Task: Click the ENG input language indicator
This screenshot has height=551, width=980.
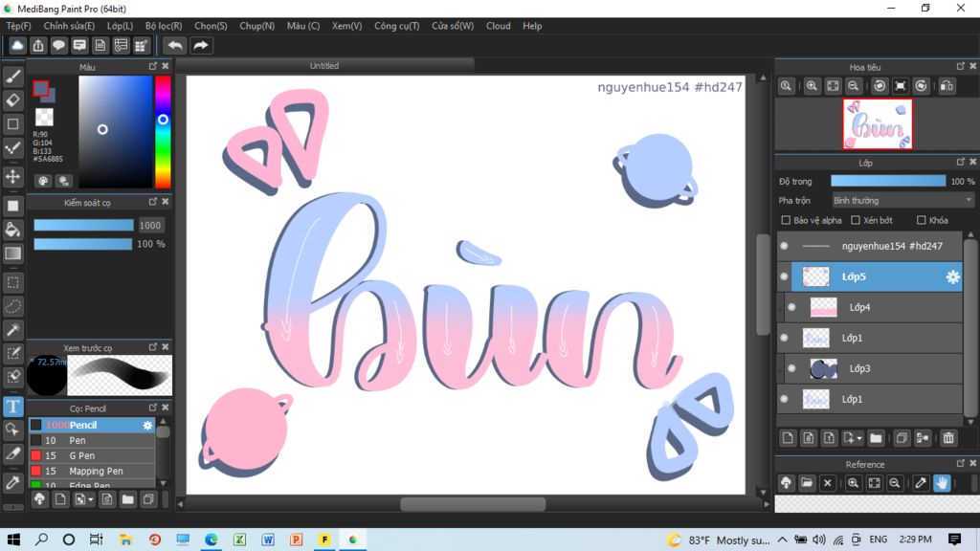Action: (879, 540)
